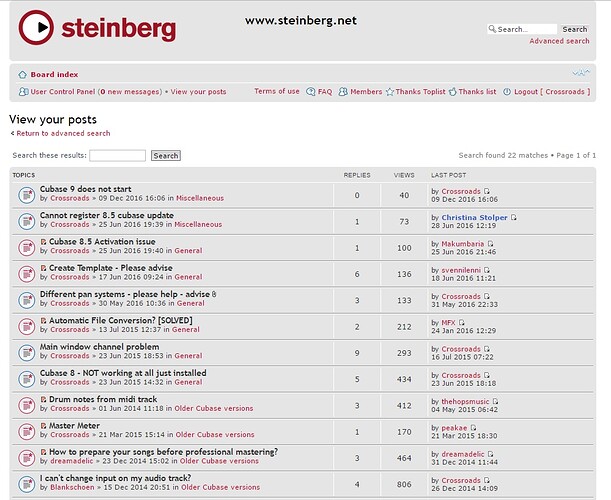
Task: Open Miscellaneous forum link in Cubase 9 row
Action: click(x=200, y=198)
